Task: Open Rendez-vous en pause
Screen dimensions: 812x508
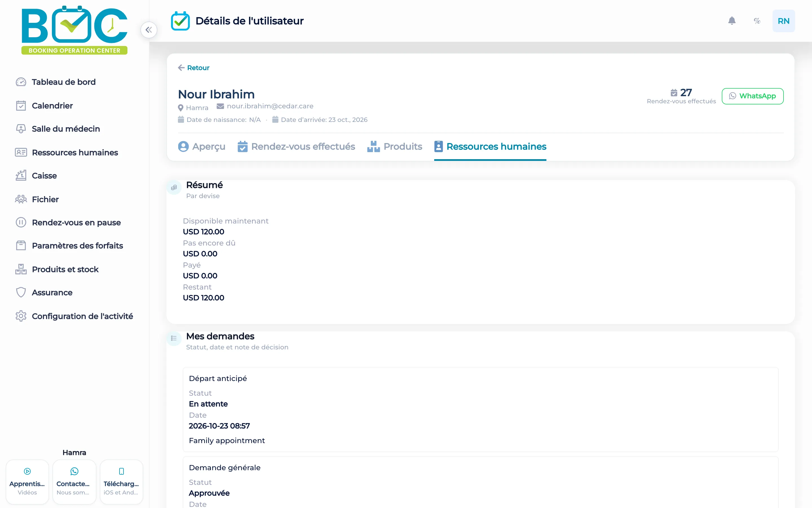Action: point(68,222)
